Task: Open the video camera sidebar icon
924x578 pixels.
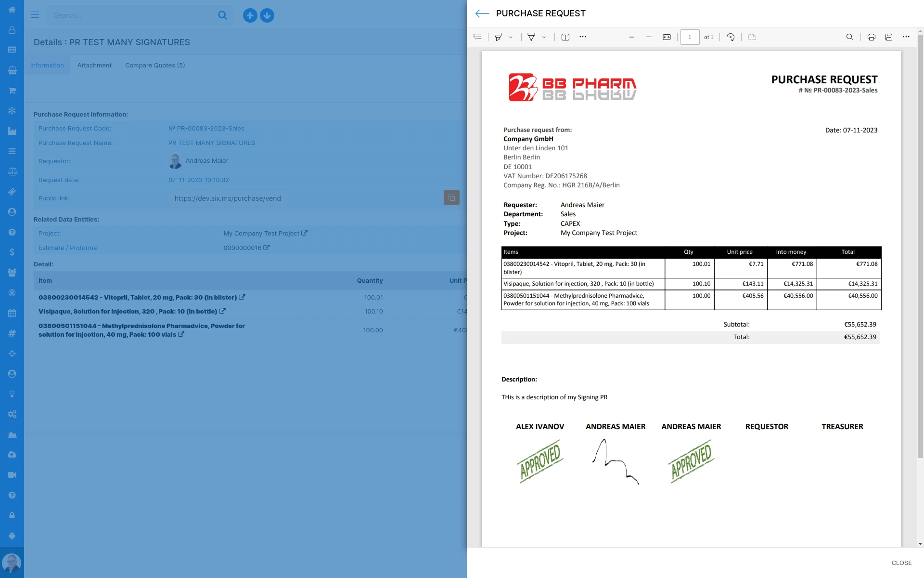Action: pos(12,475)
